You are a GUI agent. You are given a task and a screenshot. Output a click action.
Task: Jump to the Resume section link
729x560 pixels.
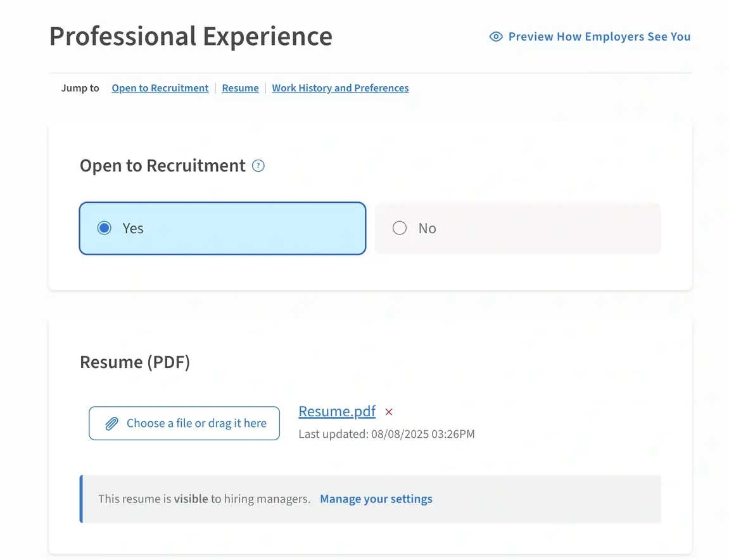tap(241, 88)
